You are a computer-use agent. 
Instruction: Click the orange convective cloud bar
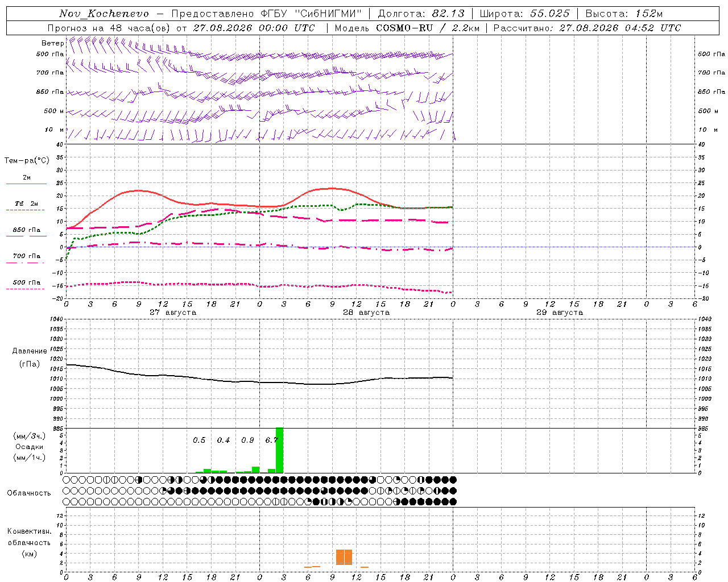[344, 557]
